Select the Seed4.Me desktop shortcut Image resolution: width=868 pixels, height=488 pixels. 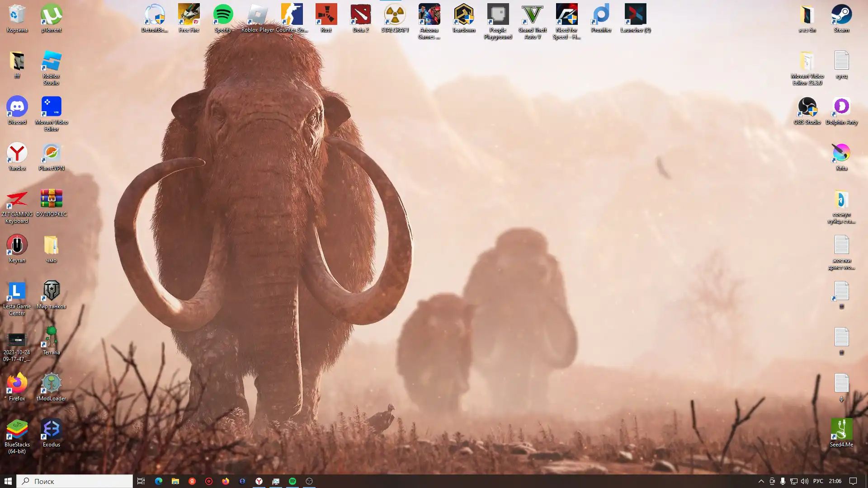[841, 433]
